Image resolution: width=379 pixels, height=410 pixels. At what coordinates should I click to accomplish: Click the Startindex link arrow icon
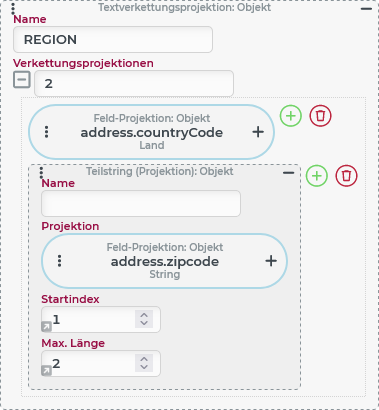46,327
